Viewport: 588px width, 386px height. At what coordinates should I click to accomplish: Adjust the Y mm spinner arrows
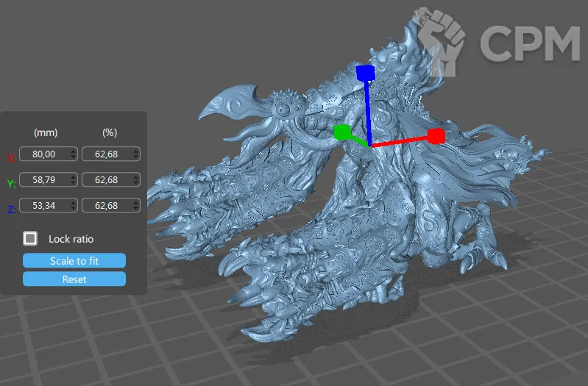coord(72,179)
